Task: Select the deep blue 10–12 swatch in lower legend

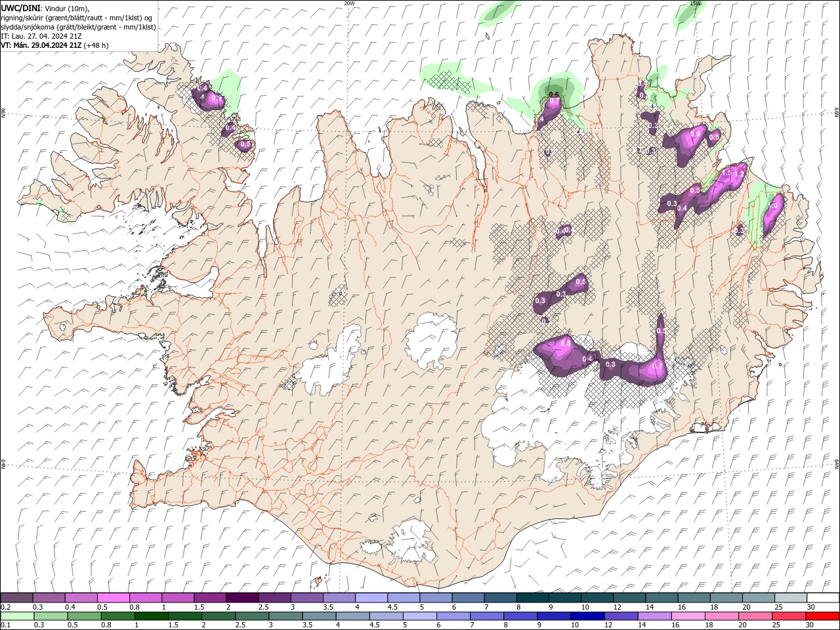Action: point(588,616)
